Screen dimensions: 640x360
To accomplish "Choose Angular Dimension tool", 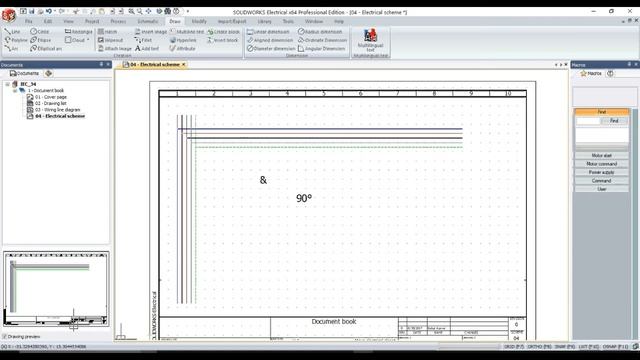I will click(322, 49).
